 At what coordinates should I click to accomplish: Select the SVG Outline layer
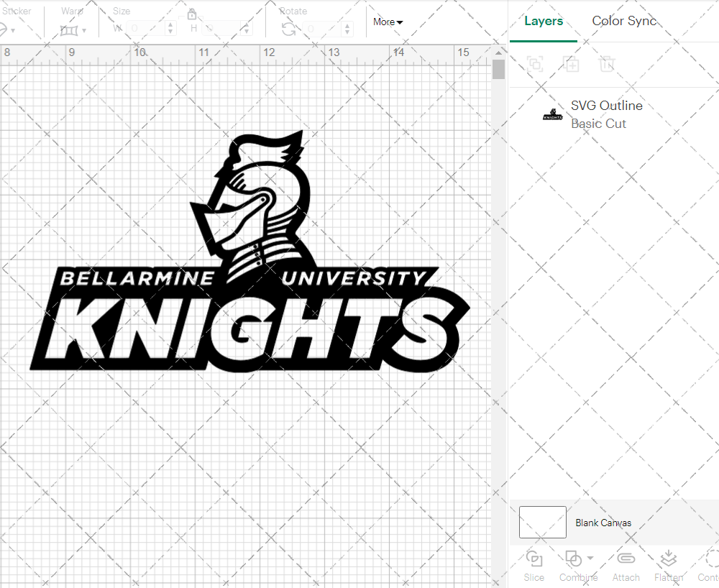coord(606,106)
